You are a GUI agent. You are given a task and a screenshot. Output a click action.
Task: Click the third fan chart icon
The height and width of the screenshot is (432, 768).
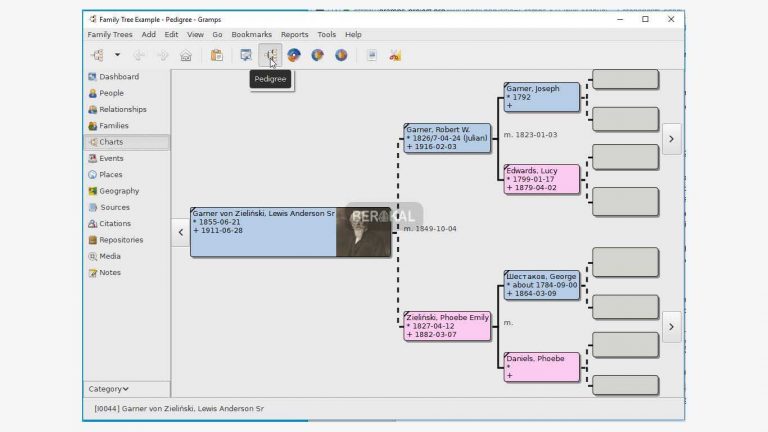(341, 55)
